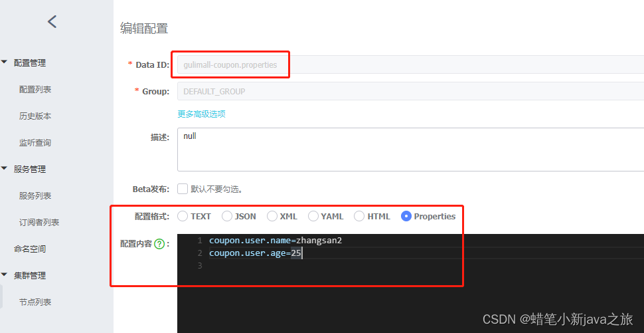Choose XML config format

point(272,216)
